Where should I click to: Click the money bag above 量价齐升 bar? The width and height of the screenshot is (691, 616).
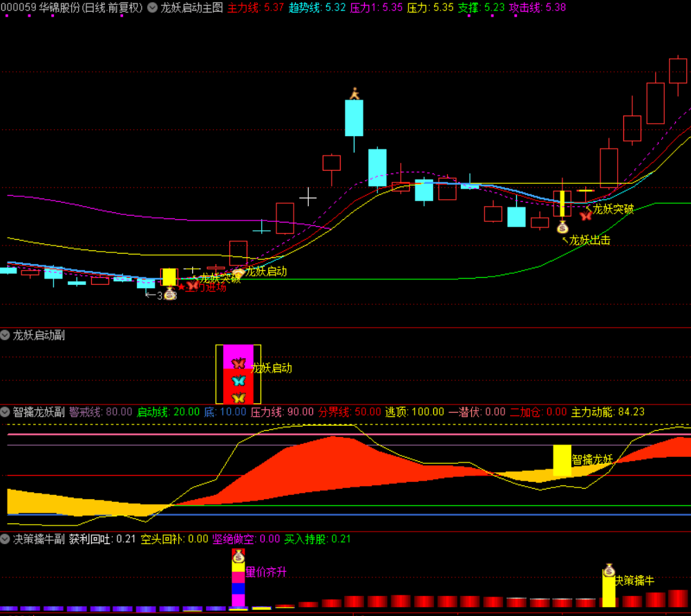(x=238, y=556)
